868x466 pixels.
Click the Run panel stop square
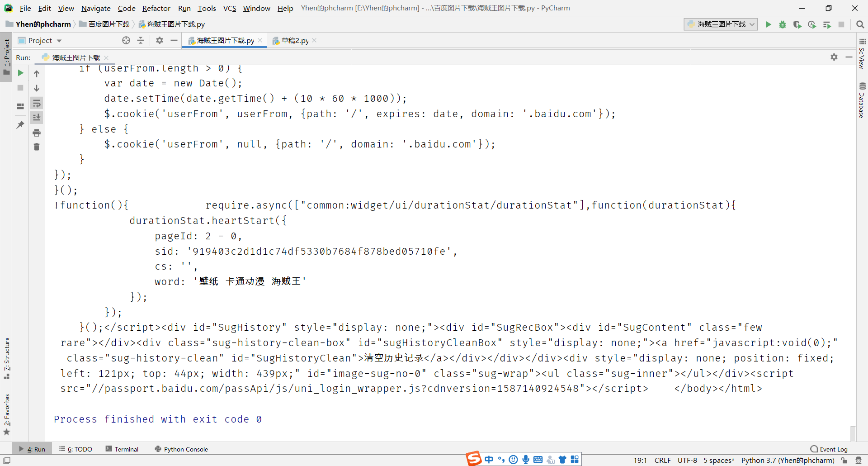point(20,88)
